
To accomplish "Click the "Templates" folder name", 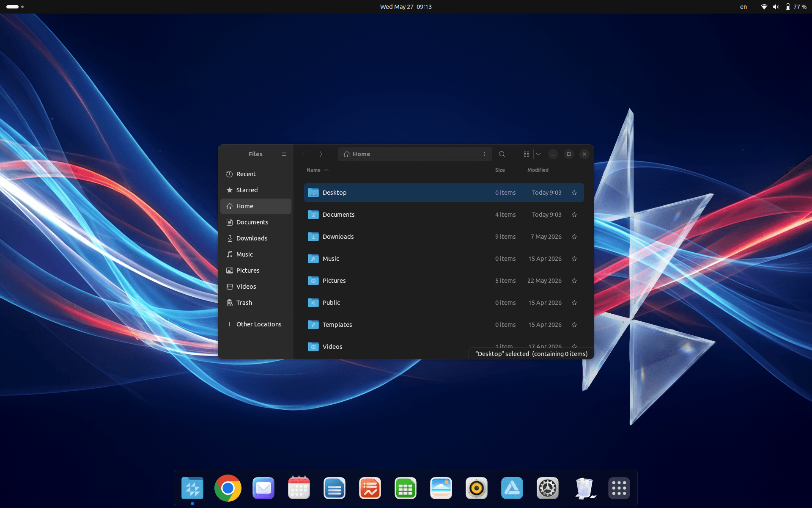I will (x=337, y=325).
